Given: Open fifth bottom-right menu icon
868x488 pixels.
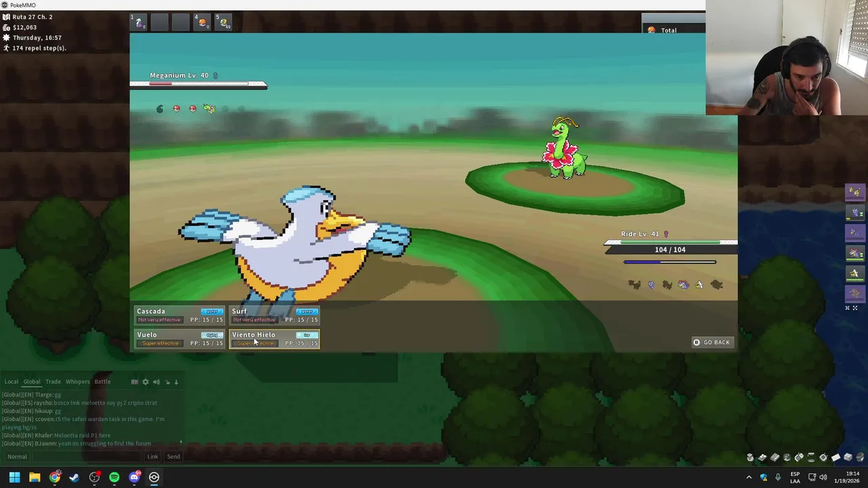Looking at the screenshot, I should pos(800,457).
